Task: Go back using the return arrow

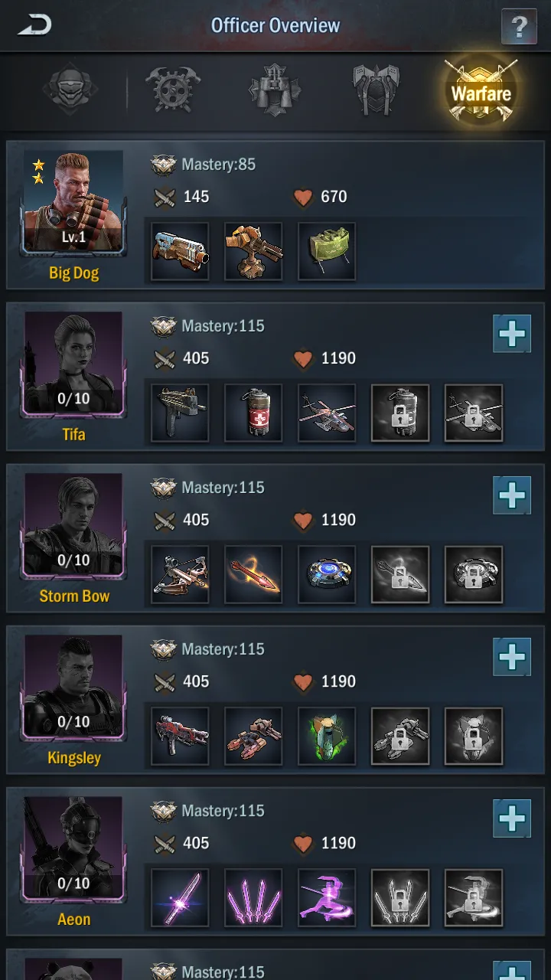Action: [x=34, y=25]
